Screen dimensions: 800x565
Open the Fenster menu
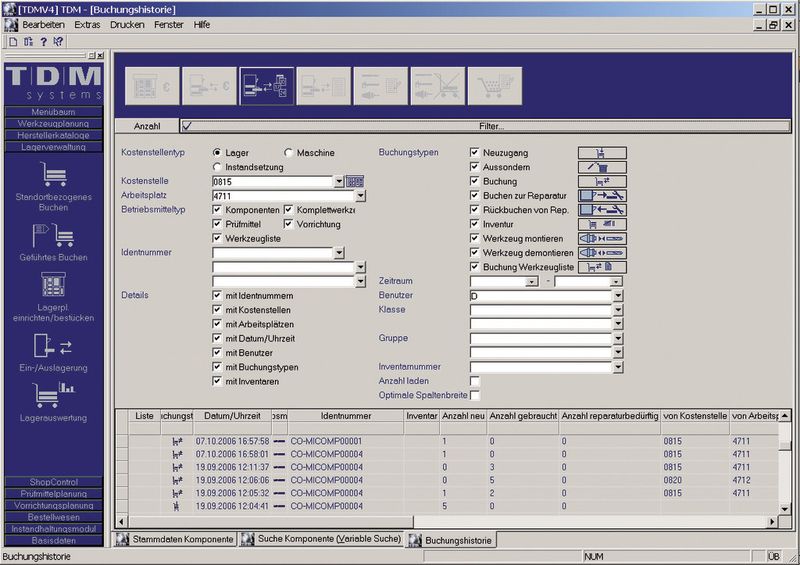pos(168,24)
